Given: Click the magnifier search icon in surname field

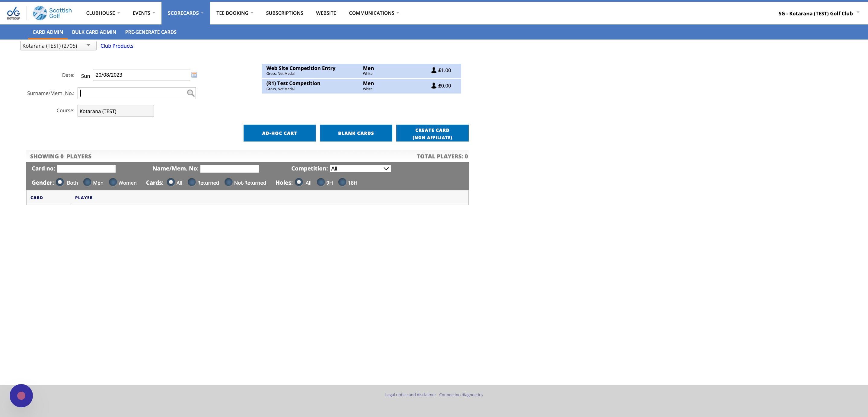Looking at the screenshot, I should [x=191, y=93].
